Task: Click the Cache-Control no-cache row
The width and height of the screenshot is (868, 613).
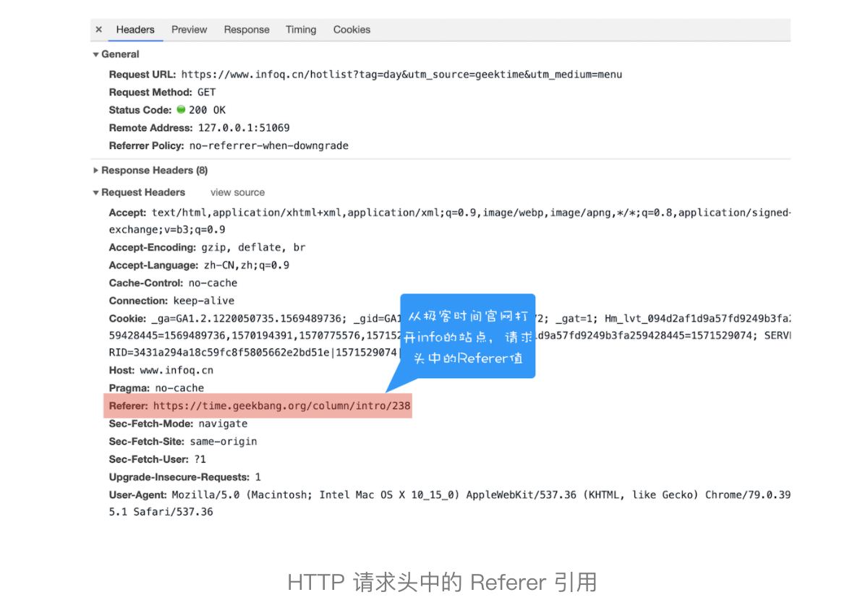Action: tap(173, 283)
